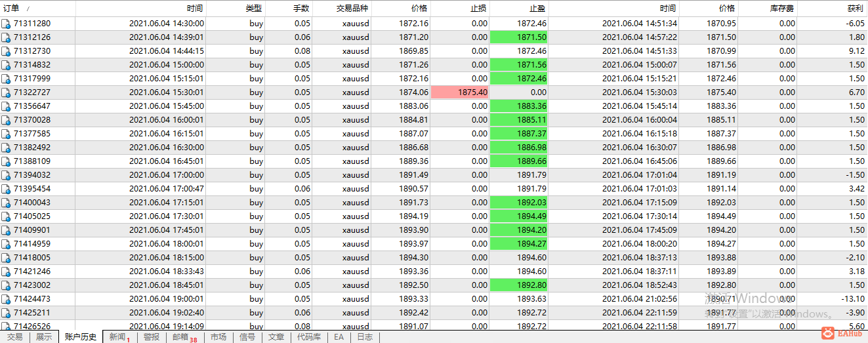Click the order icon for 71317999
The image size is (868, 343).
tap(6, 79)
